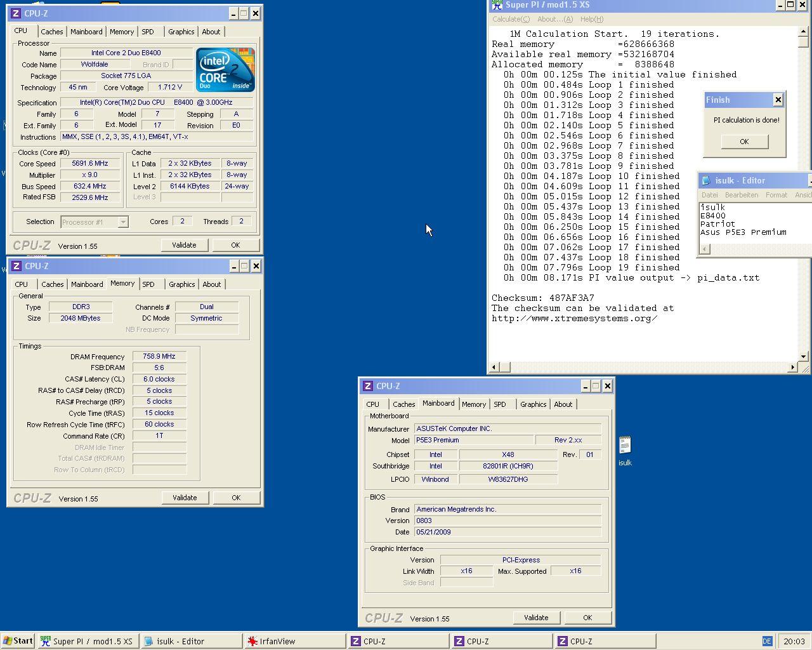Click Validate in the memory CPU-Z window
This screenshot has height=650, width=812.
coord(185,498)
